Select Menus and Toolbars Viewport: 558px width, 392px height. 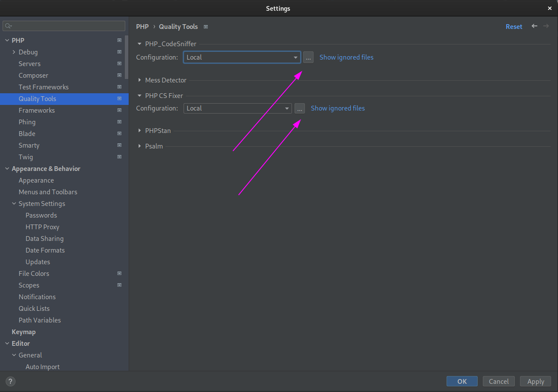point(48,192)
